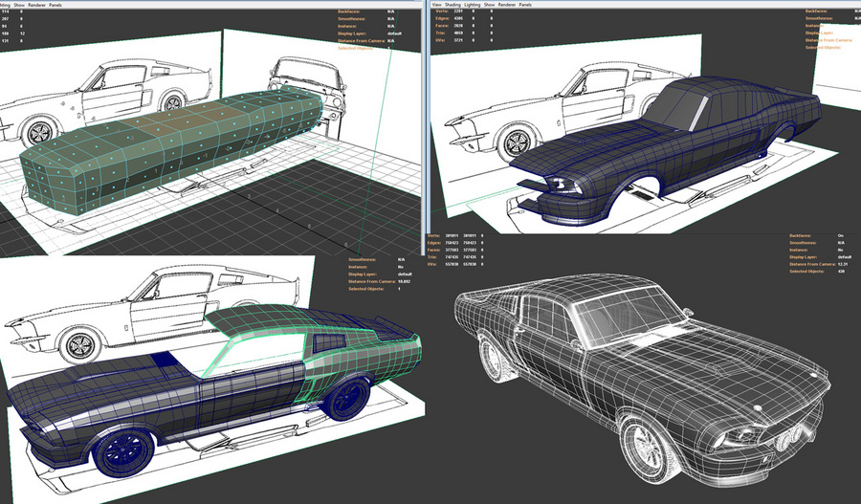The image size is (861, 504).
Task: Select the green block-out box mesh
Action: click(x=172, y=143)
